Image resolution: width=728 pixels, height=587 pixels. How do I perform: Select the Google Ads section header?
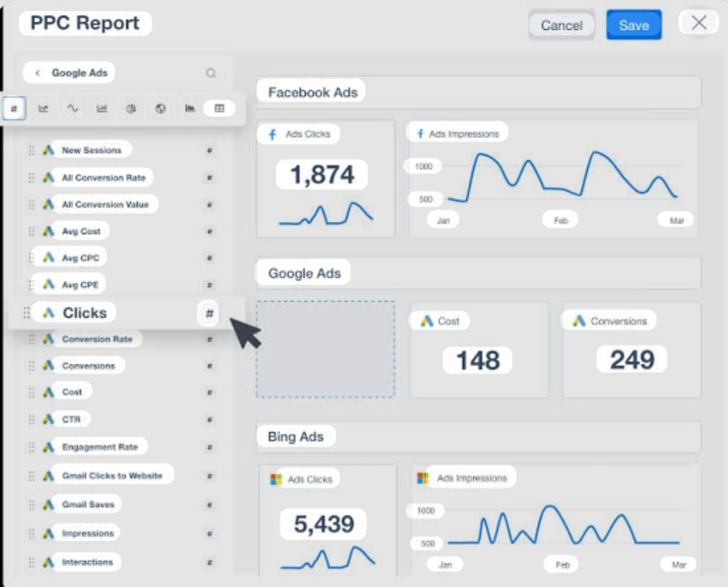tap(478, 273)
